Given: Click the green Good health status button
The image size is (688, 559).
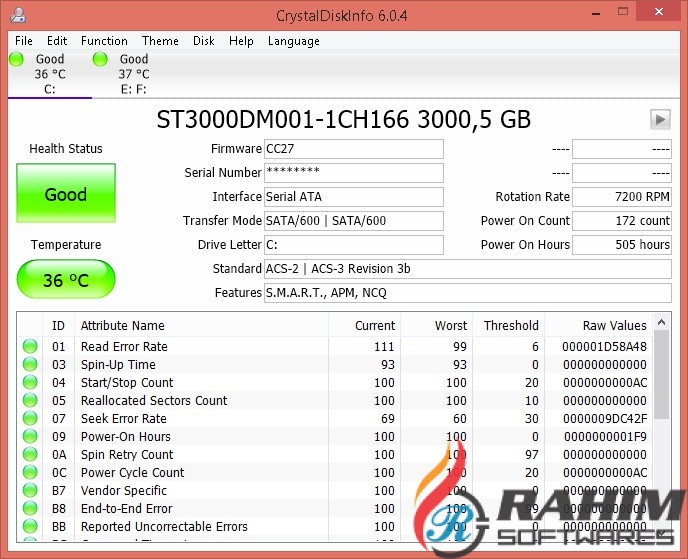Looking at the screenshot, I should pos(66,194).
